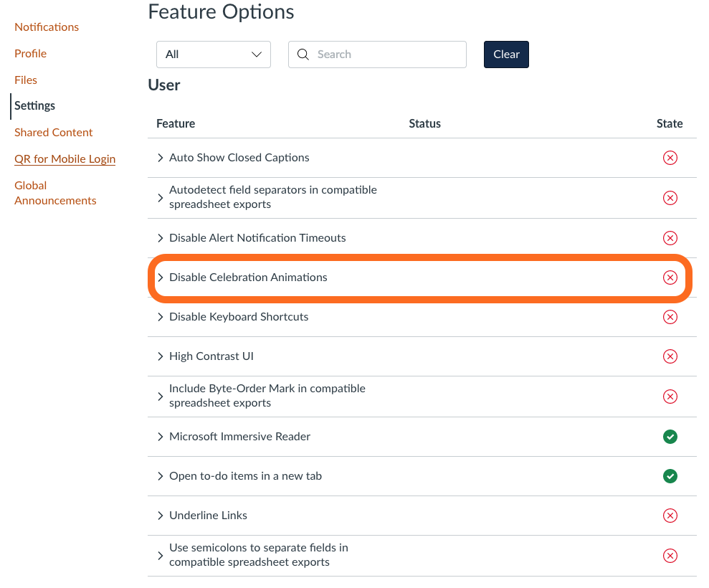Focus the Search feature options field
Viewport: 709px width, 588px height.
(x=377, y=54)
